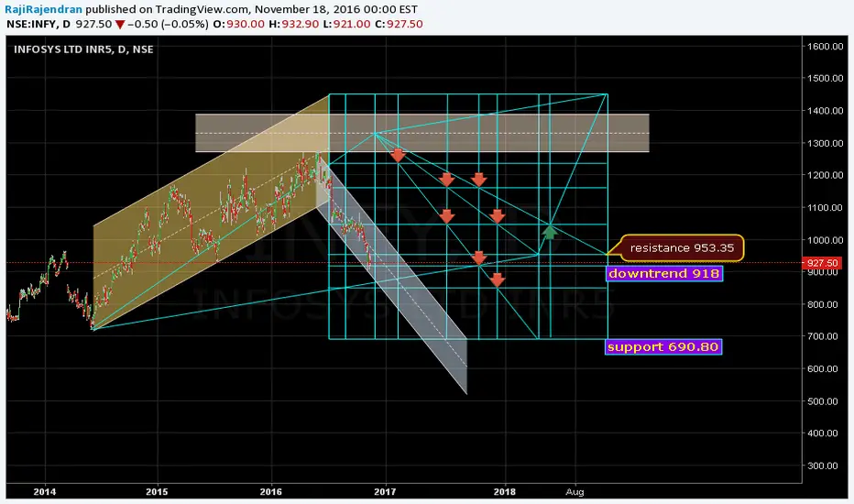Viewport: 854px width, 504px height.
Task: Click the close value 'C:927.50' in header
Action: pos(399,25)
